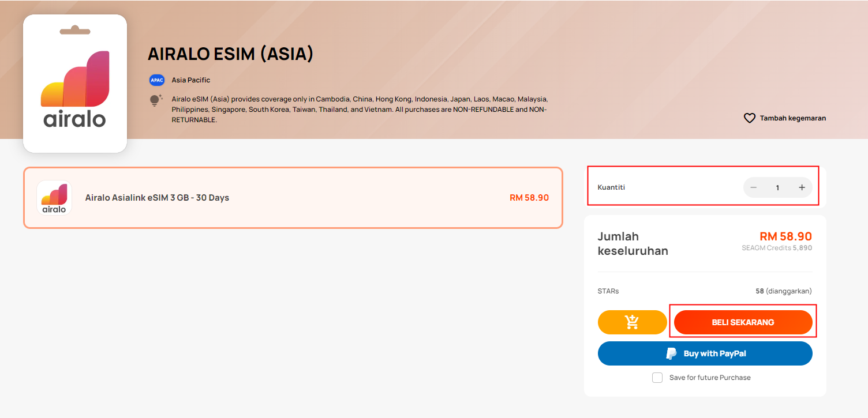Click the small Airalo logo in product row
The image size is (868, 418).
point(54,198)
